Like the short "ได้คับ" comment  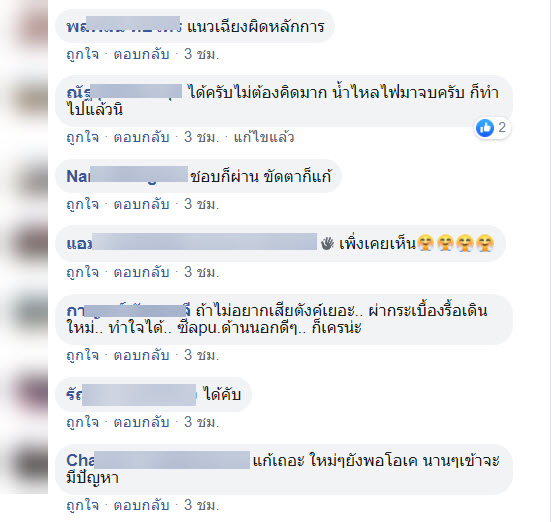pos(83,422)
